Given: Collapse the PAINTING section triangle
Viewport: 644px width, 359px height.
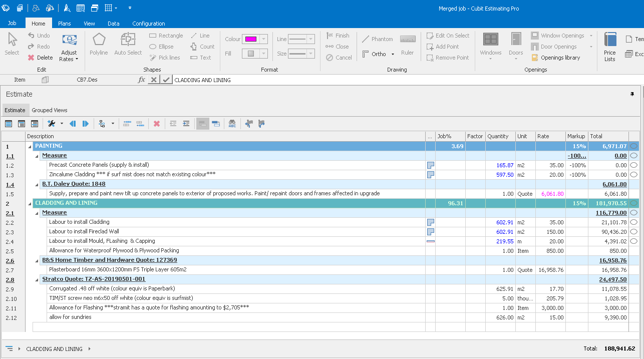Looking at the screenshot, I should click(x=30, y=146).
